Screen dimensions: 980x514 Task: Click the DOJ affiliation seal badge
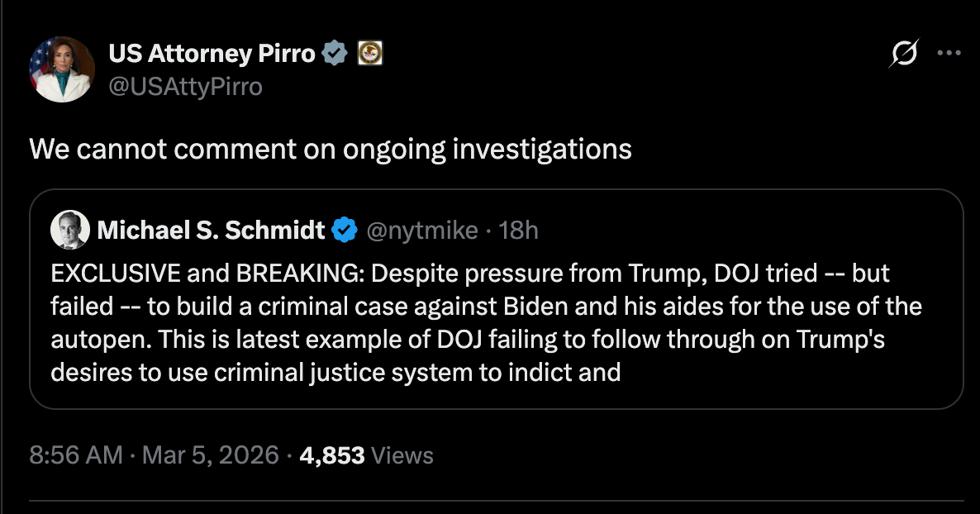[369, 54]
